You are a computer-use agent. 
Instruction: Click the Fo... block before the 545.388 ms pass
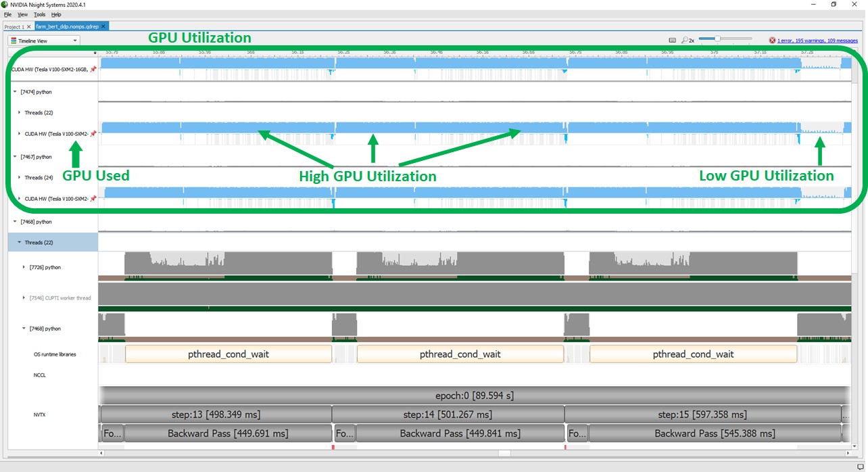click(577, 433)
